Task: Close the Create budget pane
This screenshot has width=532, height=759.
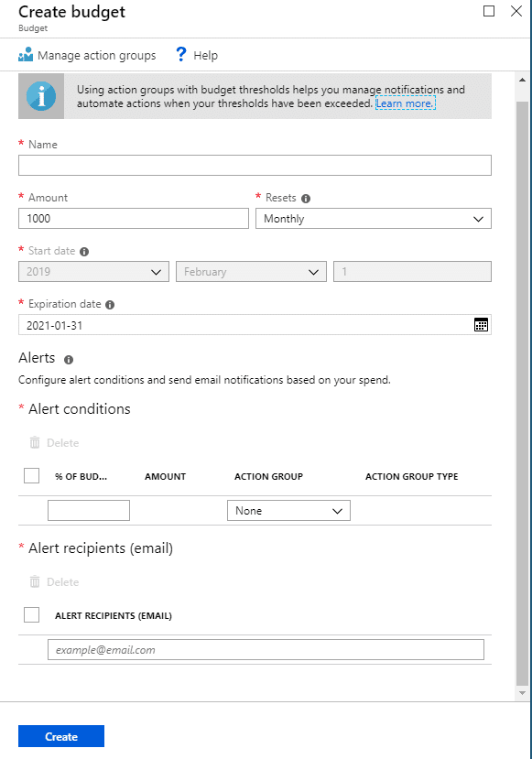Action: [x=516, y=11]
